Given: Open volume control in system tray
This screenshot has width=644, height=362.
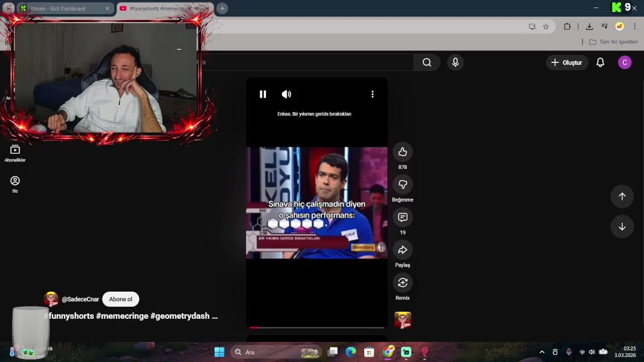Looking at the screenshot, I should 592,352.
